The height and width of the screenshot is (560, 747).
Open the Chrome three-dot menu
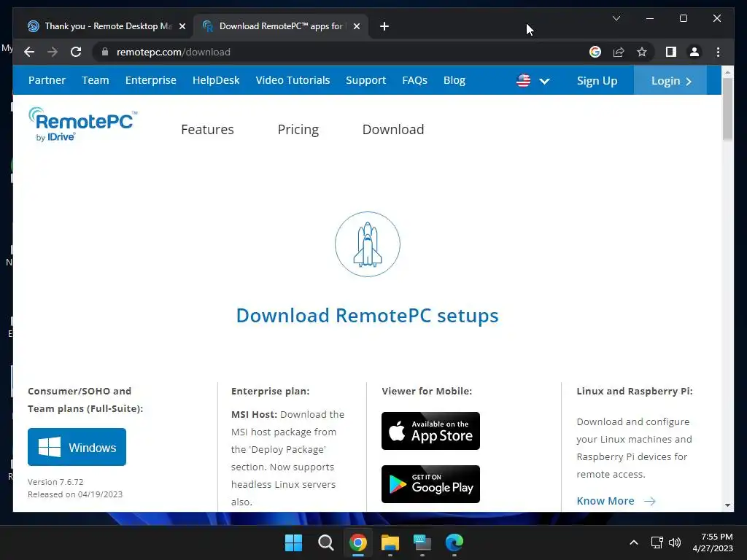pyautogui.click(x=718, y=52)
